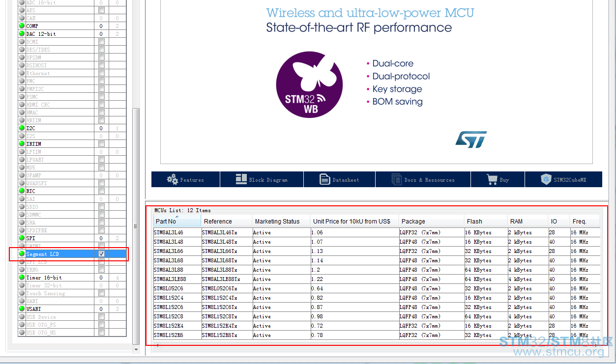Screen dimensions: 616x364
Task: Click the sort arrow above Part No
Action: click(177, 217)
